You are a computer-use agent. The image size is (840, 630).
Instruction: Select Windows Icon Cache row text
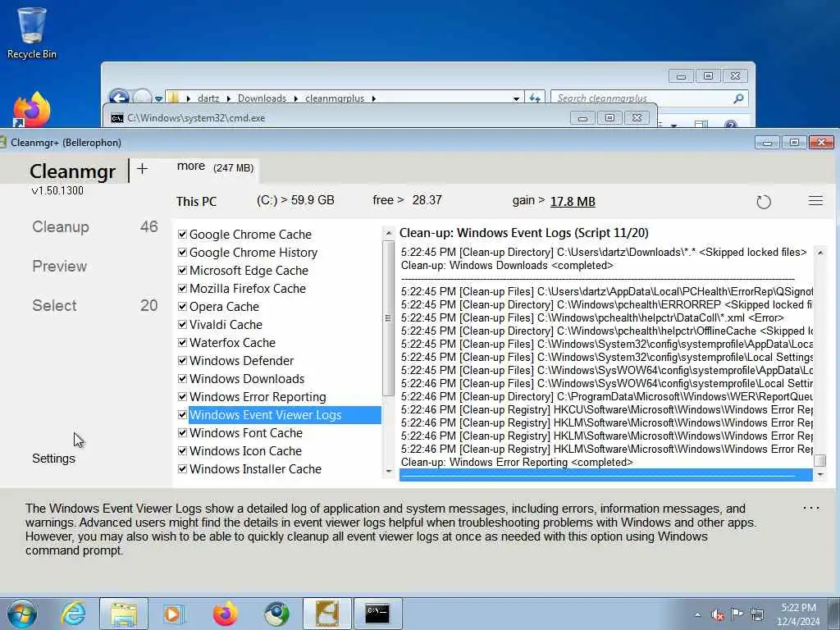pos(245,451)
